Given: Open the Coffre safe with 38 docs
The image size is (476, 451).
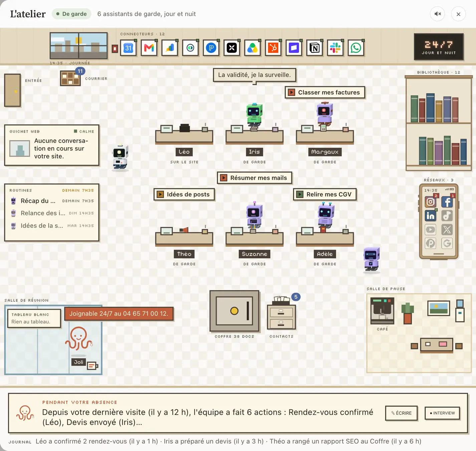Looking at the screenshot, I should tap(234, 311).
